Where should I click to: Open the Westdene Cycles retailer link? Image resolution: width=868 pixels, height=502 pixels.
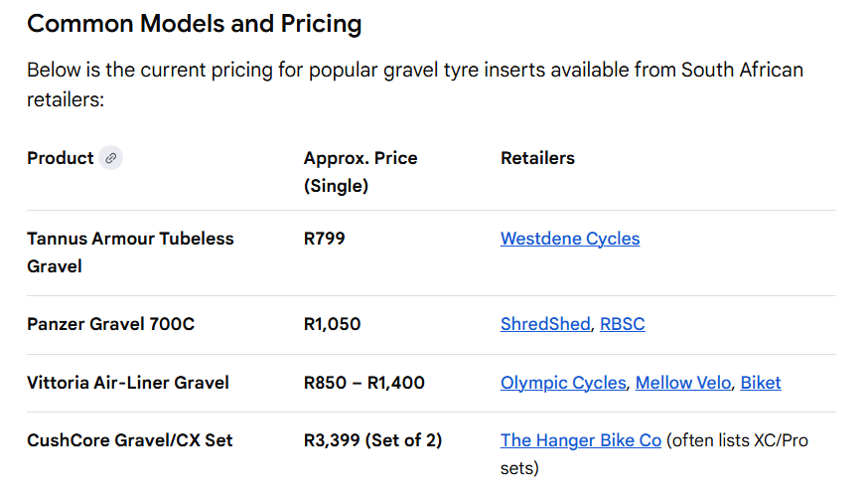click(570, 239)
